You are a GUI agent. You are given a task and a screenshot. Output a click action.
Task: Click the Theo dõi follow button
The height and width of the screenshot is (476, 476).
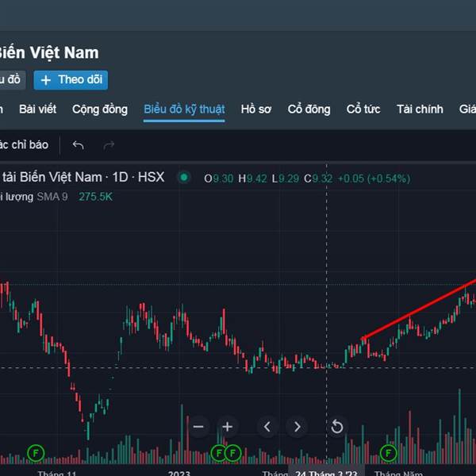click(x=71, y=80)
